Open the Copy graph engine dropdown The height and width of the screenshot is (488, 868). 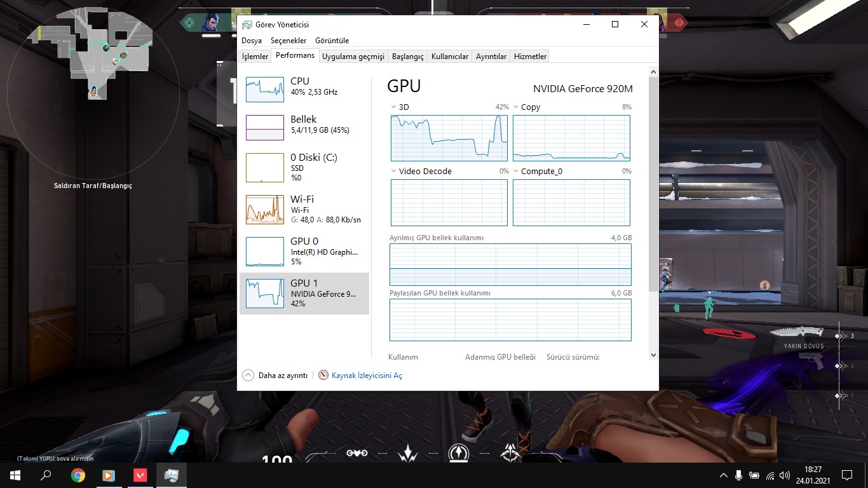pyautogui.click(x=516, y=107)
